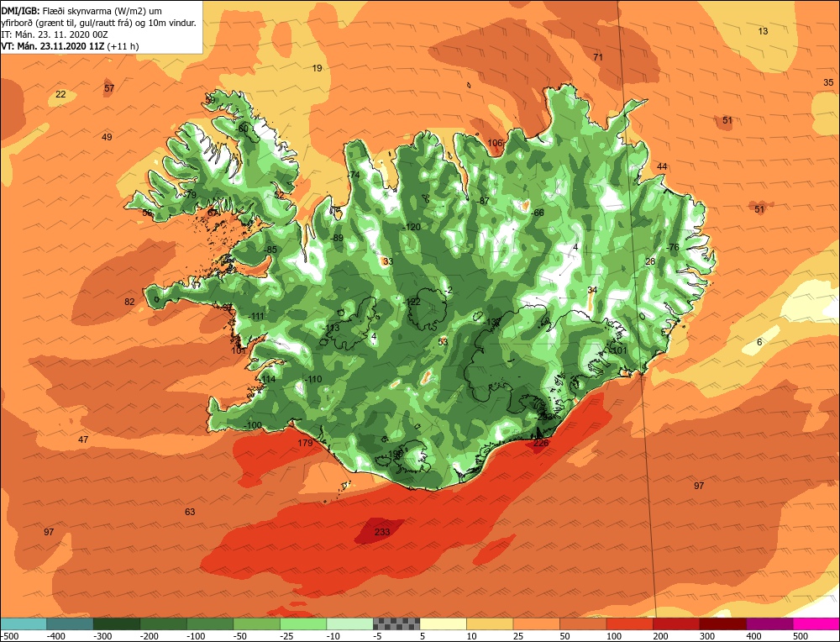Click the legend label 400

click(754, 637)
